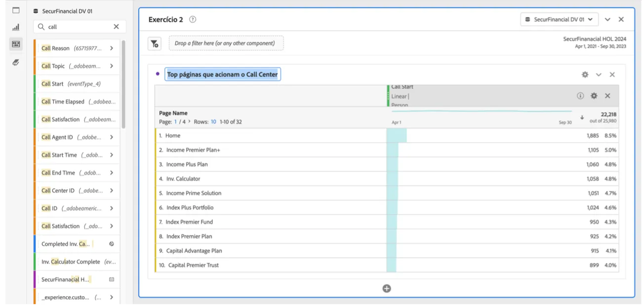Open the Call Start column settings gear
The image size is (644, 306).
point(594,96)
